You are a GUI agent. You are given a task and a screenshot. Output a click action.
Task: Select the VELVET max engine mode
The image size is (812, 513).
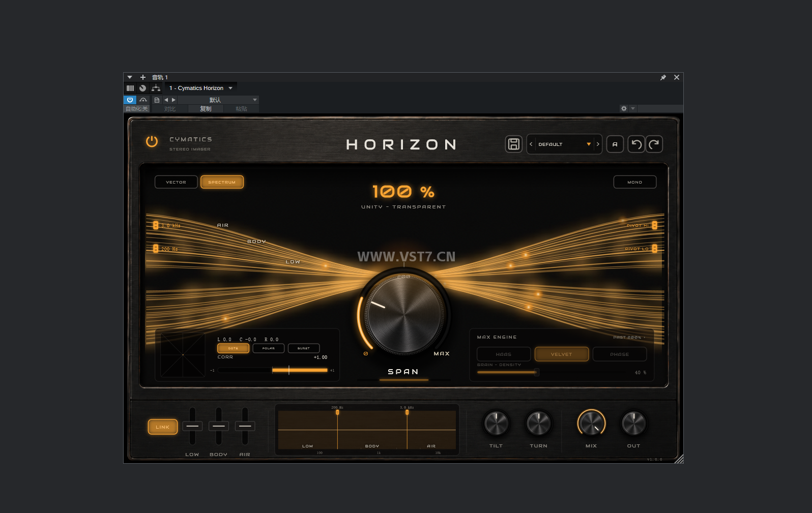(x=562, y=354)
